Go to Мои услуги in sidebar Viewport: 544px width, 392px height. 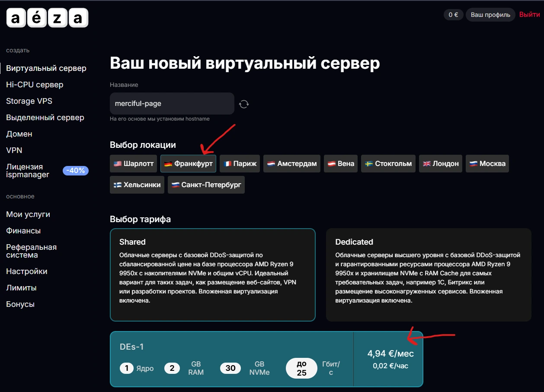(28, 214)
